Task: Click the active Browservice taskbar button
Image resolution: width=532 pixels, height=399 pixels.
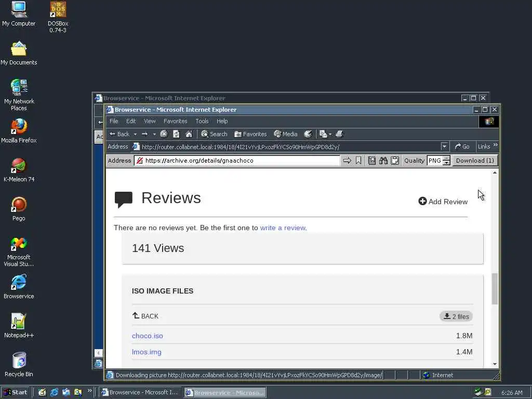Action: click(225, 393)
